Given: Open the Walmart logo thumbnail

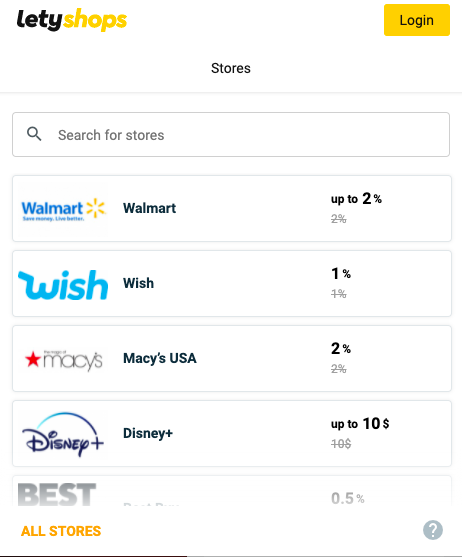Looking at the screenshot, I should (x=63, y=209).
